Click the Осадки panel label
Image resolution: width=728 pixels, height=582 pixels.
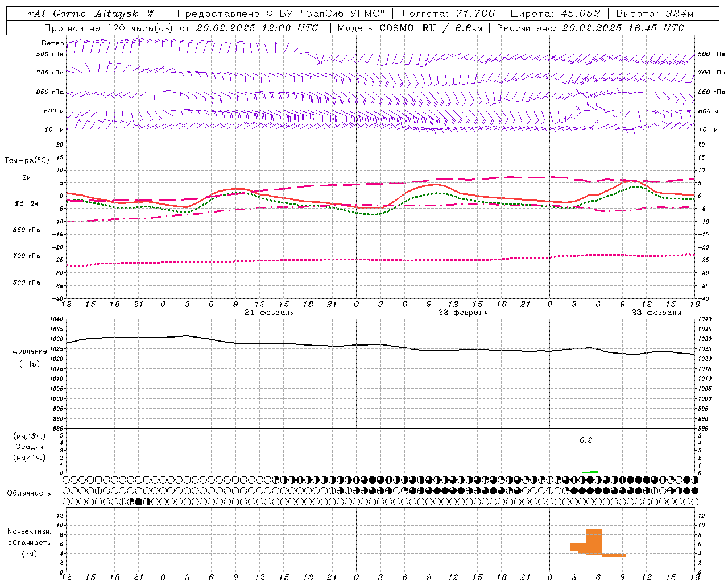tap(30, 447)
